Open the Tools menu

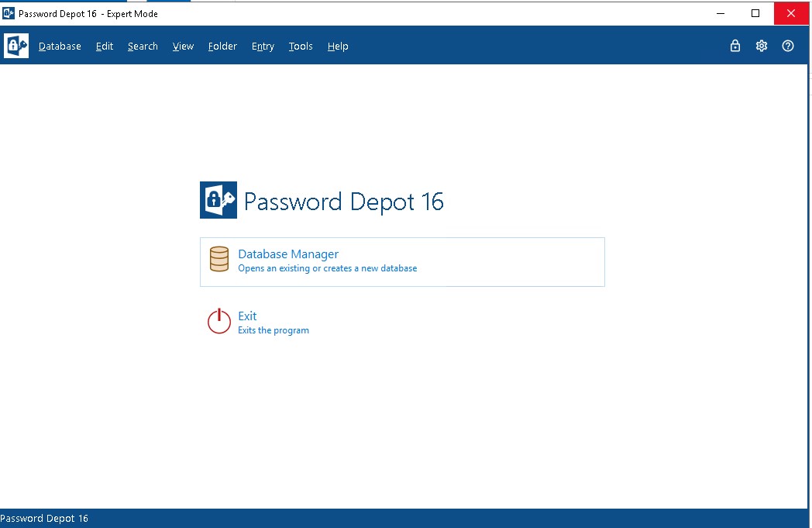(301, 46)
